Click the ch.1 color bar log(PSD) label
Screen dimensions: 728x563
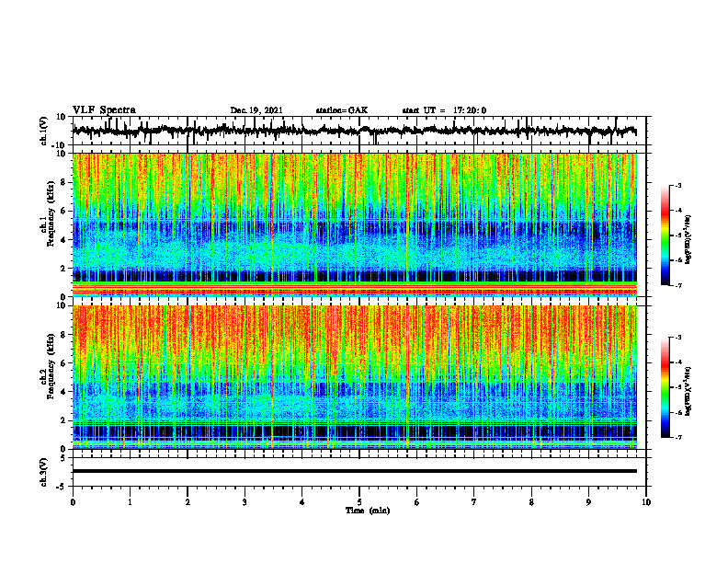point(688,240)
